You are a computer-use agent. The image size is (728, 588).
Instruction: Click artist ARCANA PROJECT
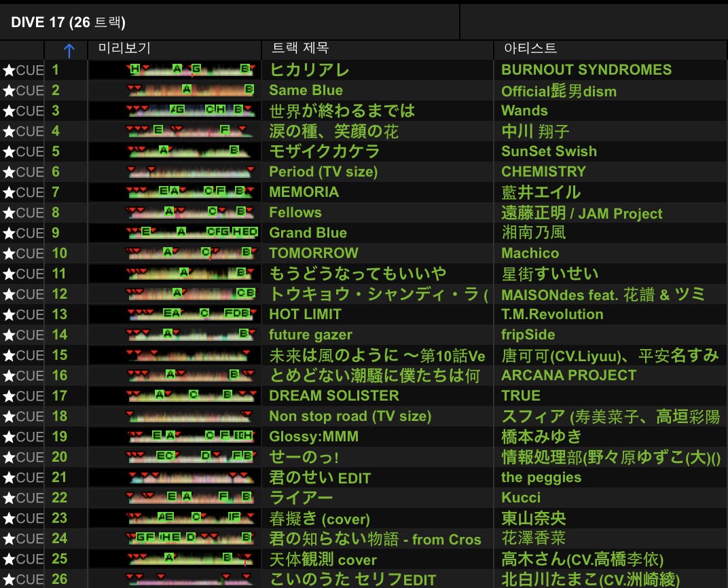click(569, 375)
